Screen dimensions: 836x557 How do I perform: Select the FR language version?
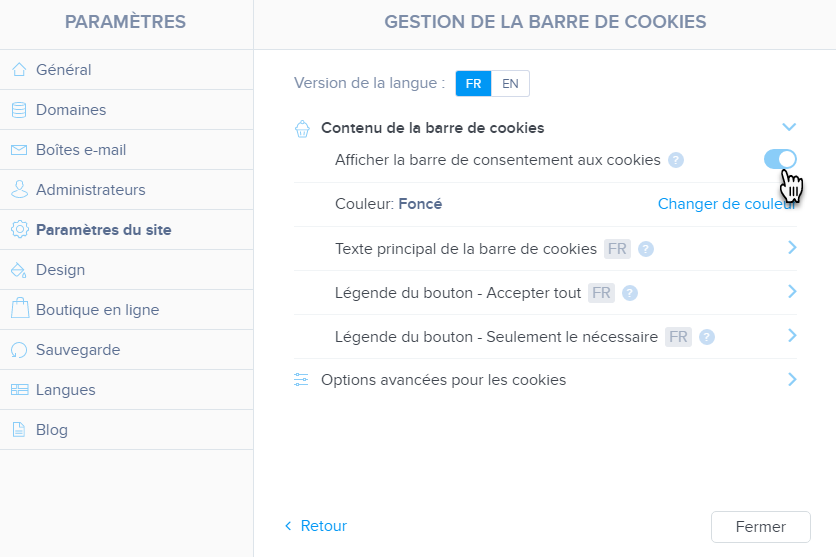pyautogui.click(x=473, y=84)
